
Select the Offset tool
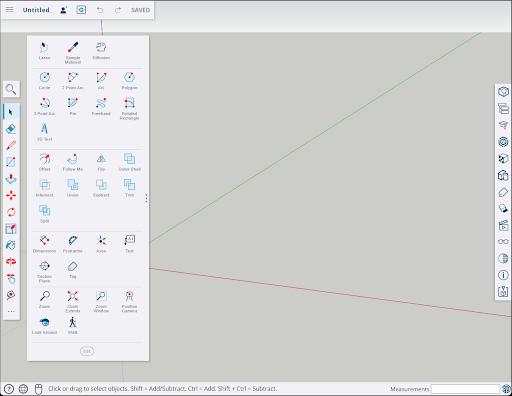(44, 162)
